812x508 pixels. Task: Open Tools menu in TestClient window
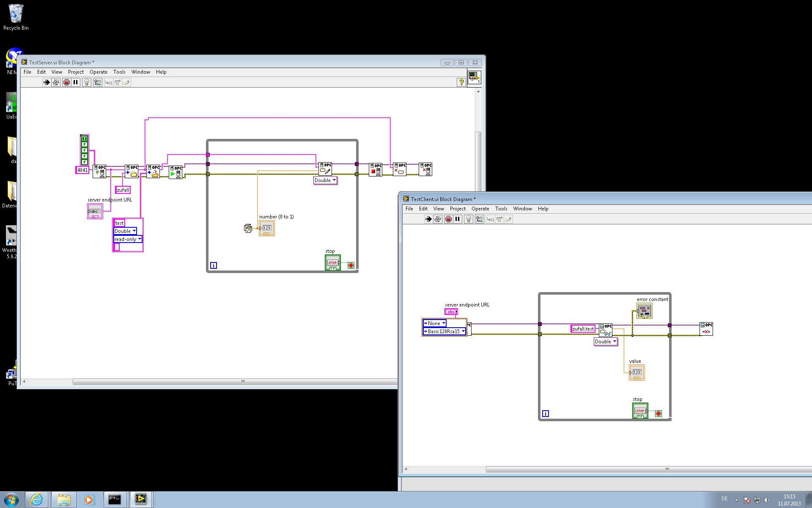[501, 209]
